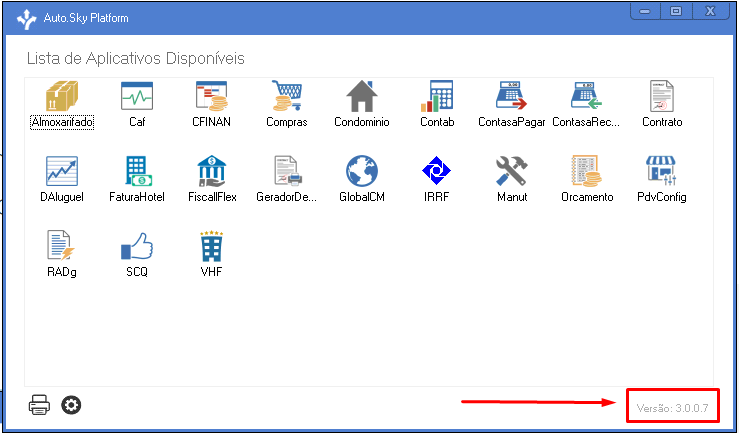This screenshot has height=433, width=739.
Task: Click the Auto.Sky Platform logo icon
Action: coord(26,19)
